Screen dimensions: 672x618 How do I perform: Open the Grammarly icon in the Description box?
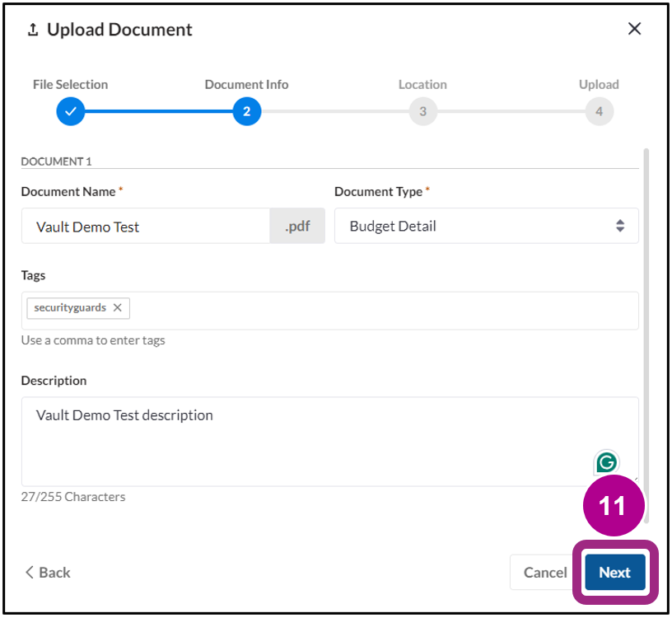[x=606, y=463]
